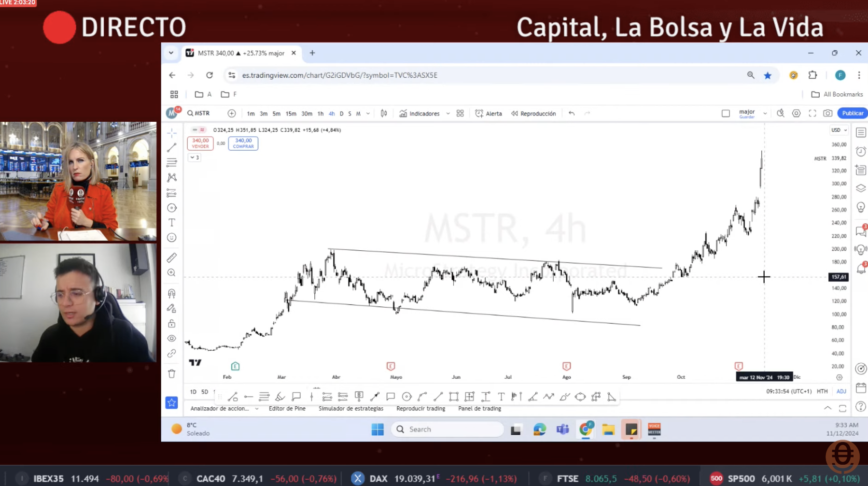Open the object tree layers panel

[861, 188]
